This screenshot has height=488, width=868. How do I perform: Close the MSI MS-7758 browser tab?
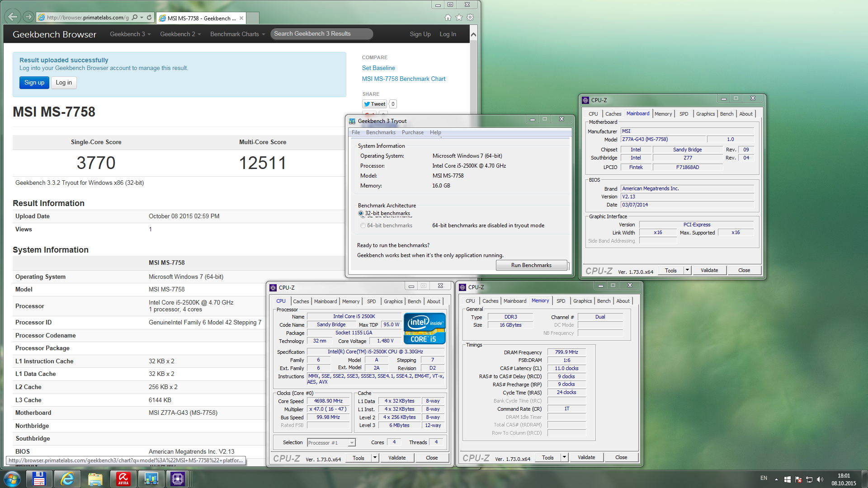(x=241, y=18)
